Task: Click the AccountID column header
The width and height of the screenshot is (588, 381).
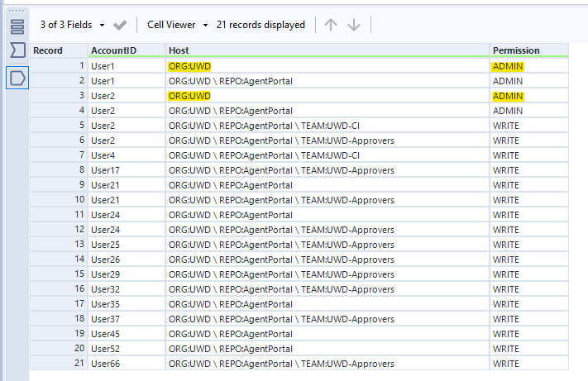Action: pos(127,50)
